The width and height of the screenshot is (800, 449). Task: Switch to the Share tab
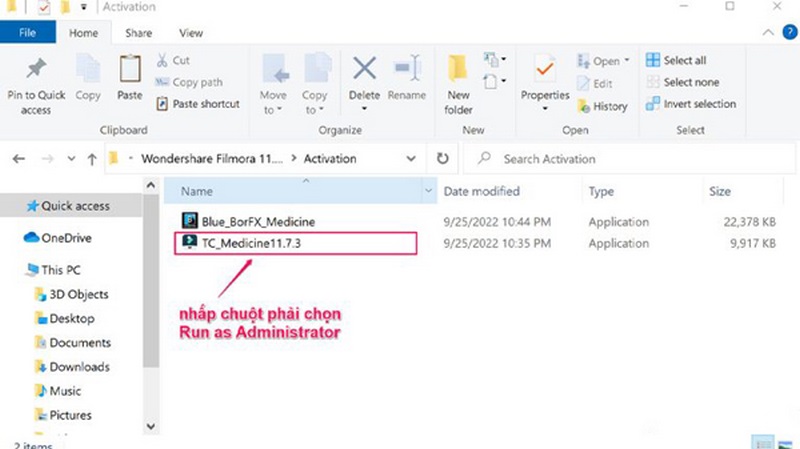(139, 33)
